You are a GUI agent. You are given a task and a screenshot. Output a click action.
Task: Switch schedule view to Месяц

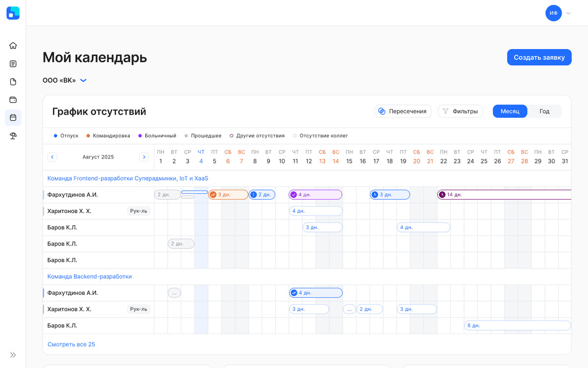(510, 111)
